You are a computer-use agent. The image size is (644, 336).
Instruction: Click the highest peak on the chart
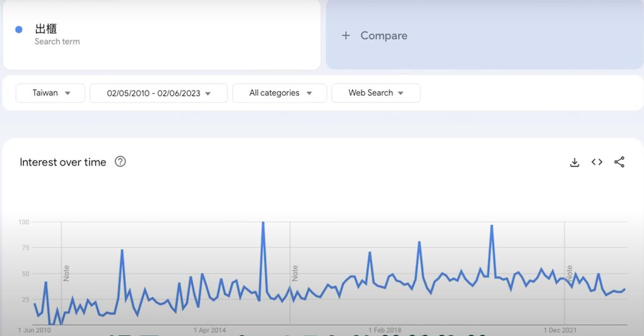coord(263,222)
